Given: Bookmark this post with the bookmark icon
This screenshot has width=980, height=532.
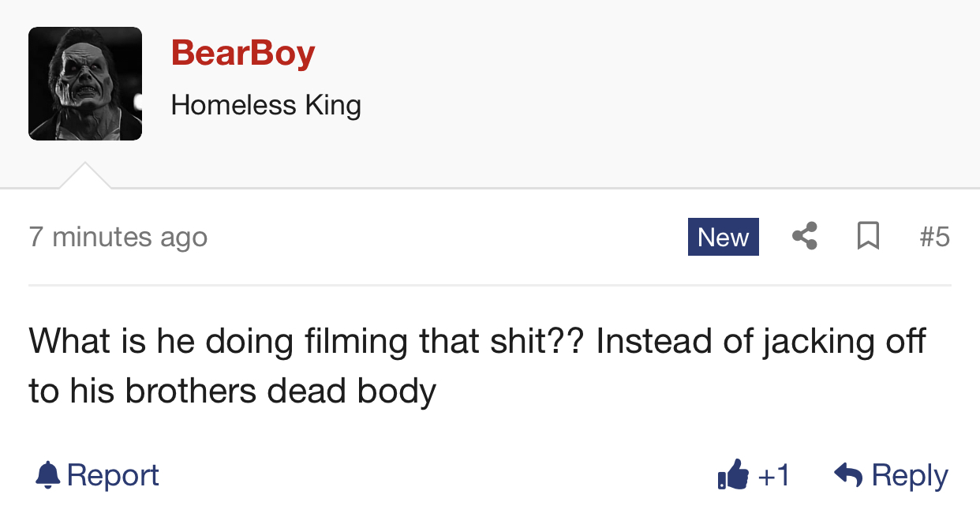Looking at the screenshot, I should tap(868, 236).
